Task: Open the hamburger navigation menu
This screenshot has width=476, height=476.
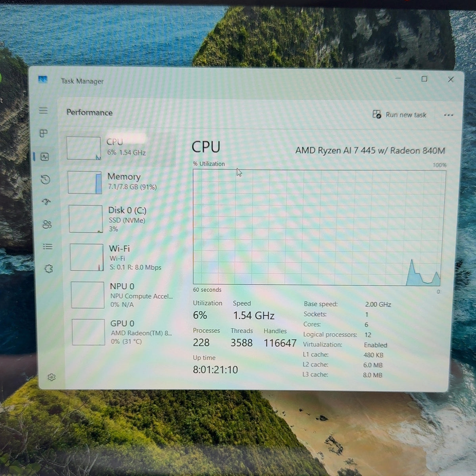Action: (43, 111)
